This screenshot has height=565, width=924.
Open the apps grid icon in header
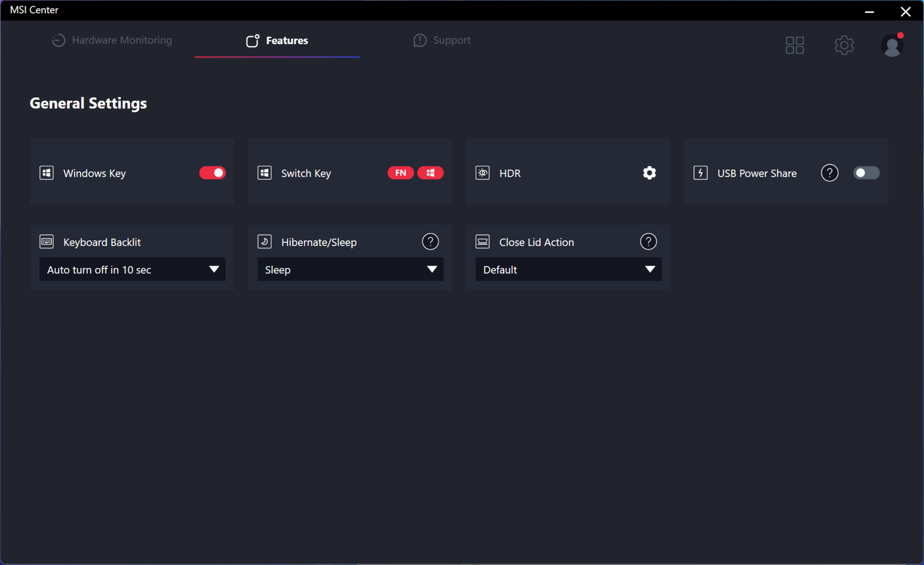(795, 45)
